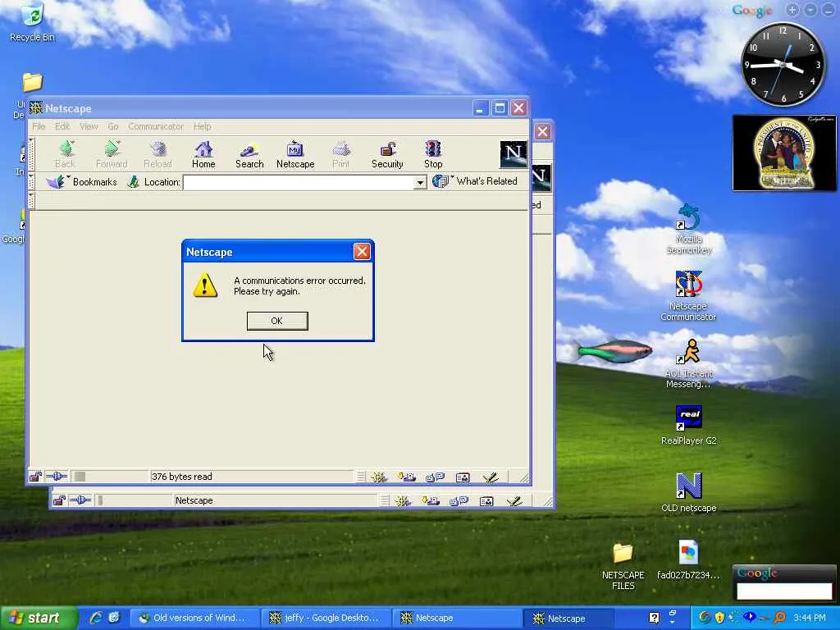Image resolution: width=840 pixels, height=630 pixels.
Task: Open the Help menu
Action: point(202,126)
